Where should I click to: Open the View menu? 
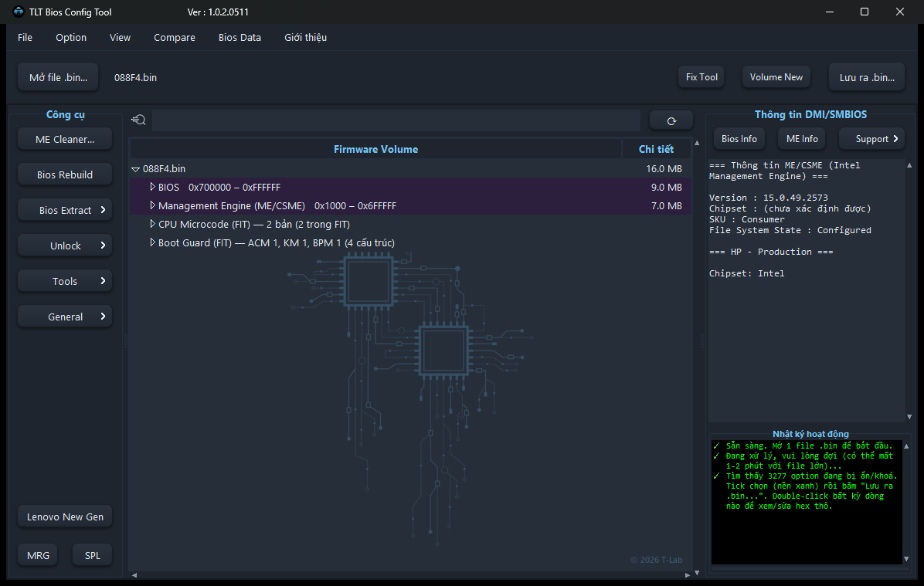[121, 37]
